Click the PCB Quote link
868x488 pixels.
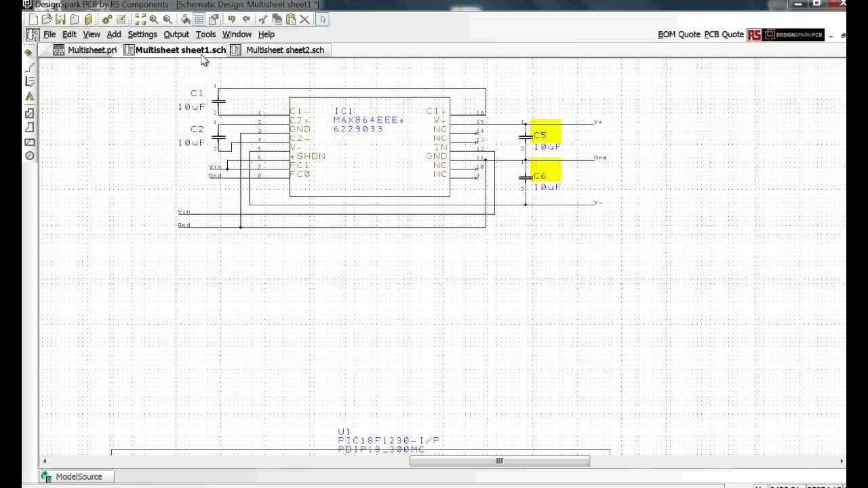pyautogui.click(x=724, y=34)
